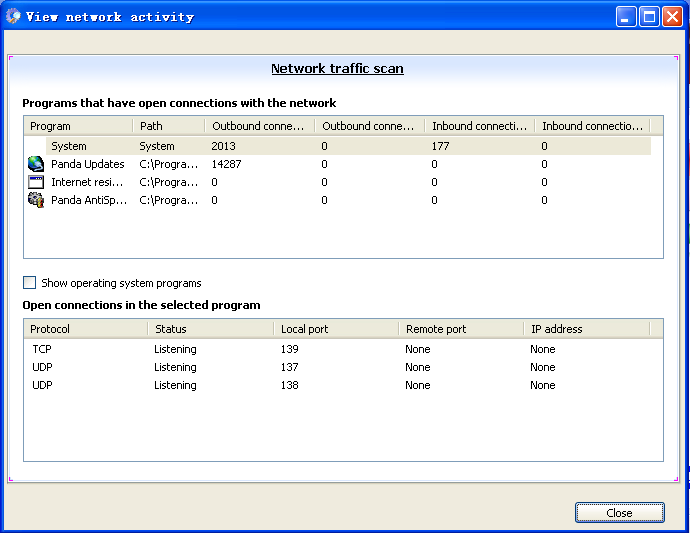The image size is (690, 533).
Task: Click the first Inbound connections column header
Action: coord(479,126)
